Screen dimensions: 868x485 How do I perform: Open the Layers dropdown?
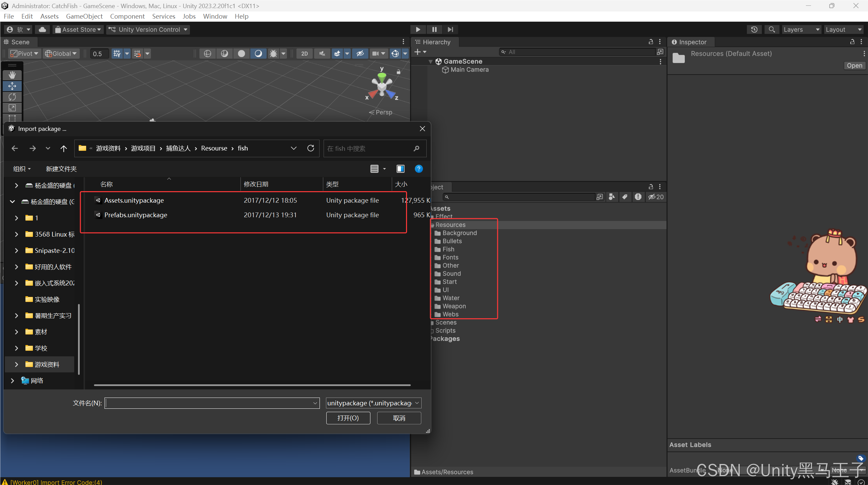point(801,29)
